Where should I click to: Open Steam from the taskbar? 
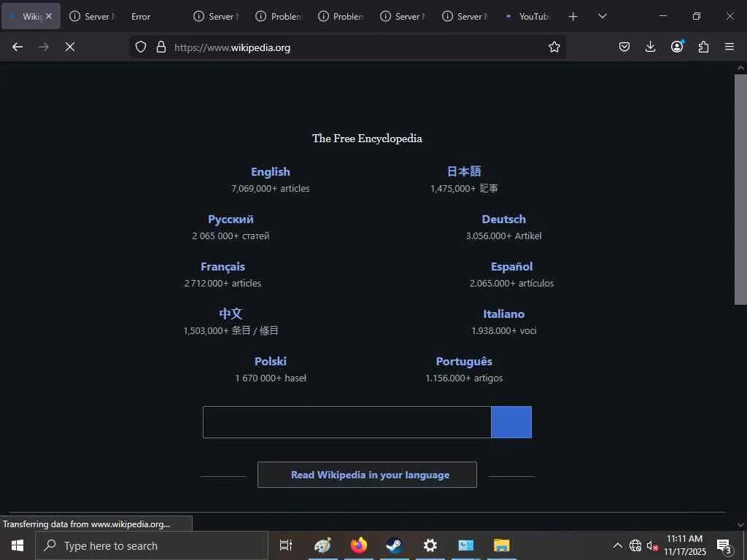(394, 545)
